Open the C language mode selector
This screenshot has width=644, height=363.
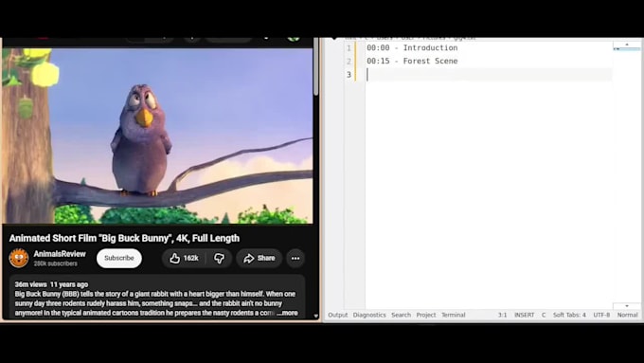pyautogui.click(x=544, y=315)
